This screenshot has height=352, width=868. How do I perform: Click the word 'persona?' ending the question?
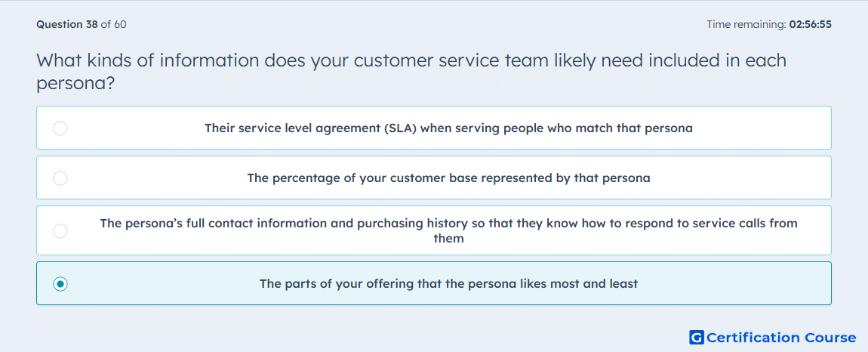[x=75, y=84]
